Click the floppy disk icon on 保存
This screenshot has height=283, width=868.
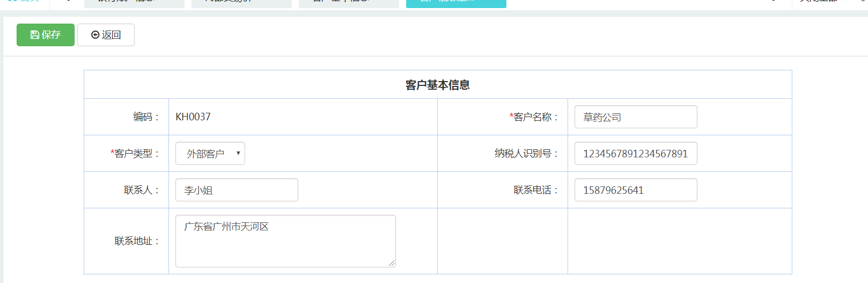(35, 35)
